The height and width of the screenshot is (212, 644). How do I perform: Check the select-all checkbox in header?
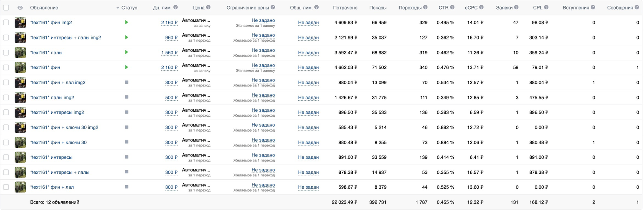pyautogui.click(x=6, y=8)
